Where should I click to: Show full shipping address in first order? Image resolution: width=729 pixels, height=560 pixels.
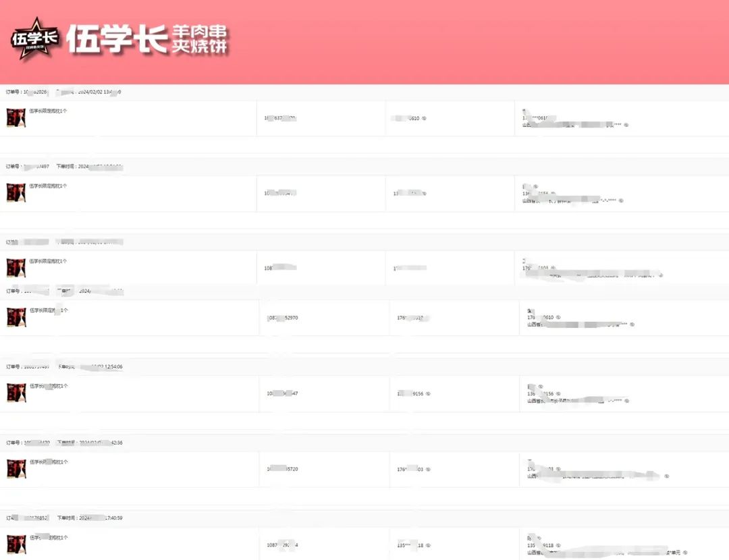point(626,125)
